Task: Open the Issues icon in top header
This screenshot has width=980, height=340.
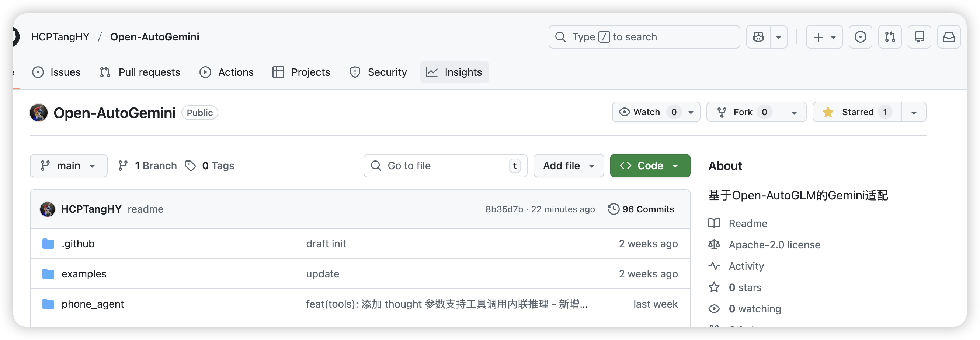Action: [860, 37]
